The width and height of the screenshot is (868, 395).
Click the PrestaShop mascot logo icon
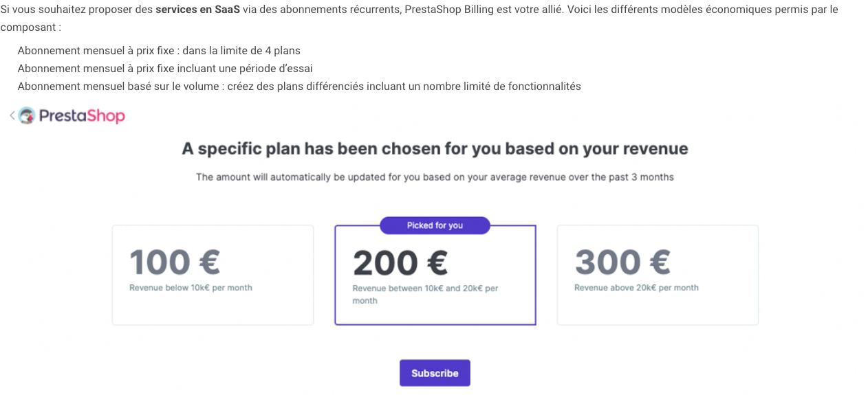tap(27, 115)
